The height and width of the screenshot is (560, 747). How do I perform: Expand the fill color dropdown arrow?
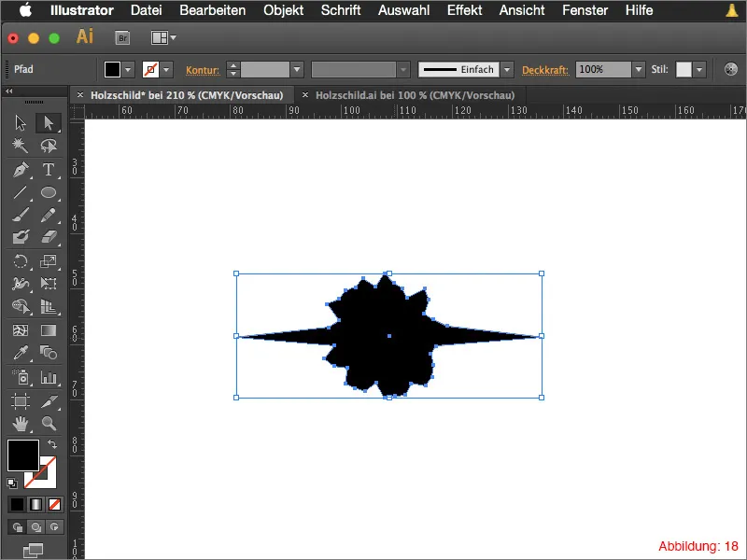tap(128, 69)
